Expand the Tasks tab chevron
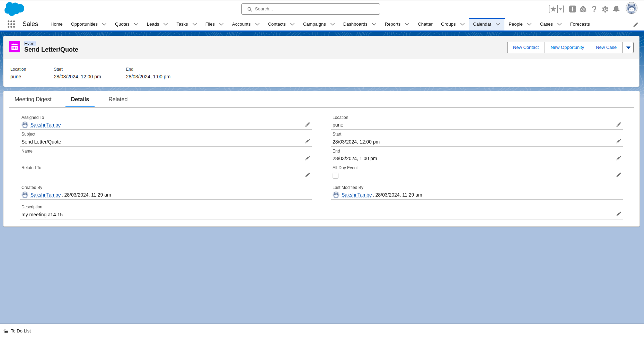Screen dimensions: 644x338 coord(195,24)
